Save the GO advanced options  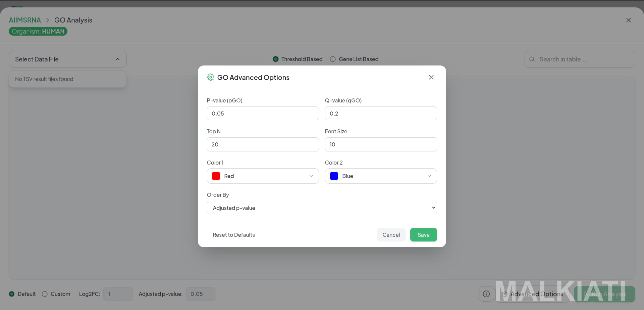pyautogui.click(x=424, y=235)
